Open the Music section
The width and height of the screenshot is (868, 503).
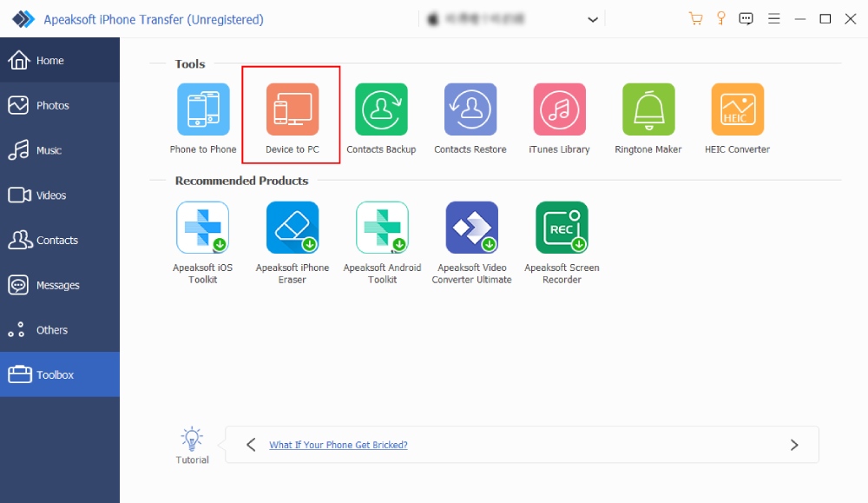coord(60,150)
